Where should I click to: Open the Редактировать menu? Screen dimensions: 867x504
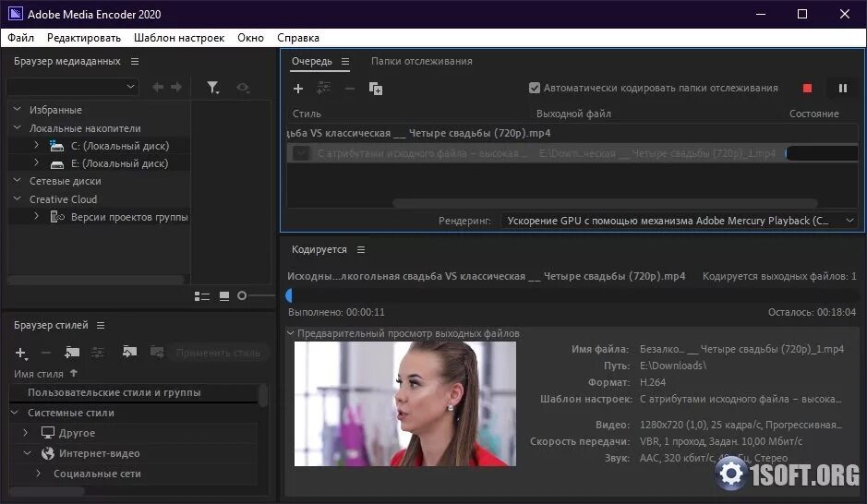point(84,38)
